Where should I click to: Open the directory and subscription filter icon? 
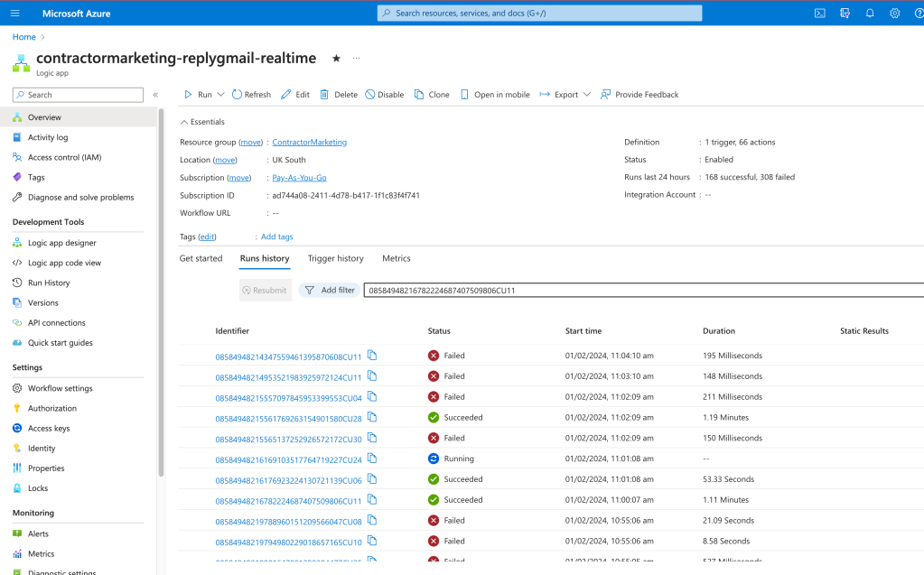pyautogui.click(x=845, y=13)
